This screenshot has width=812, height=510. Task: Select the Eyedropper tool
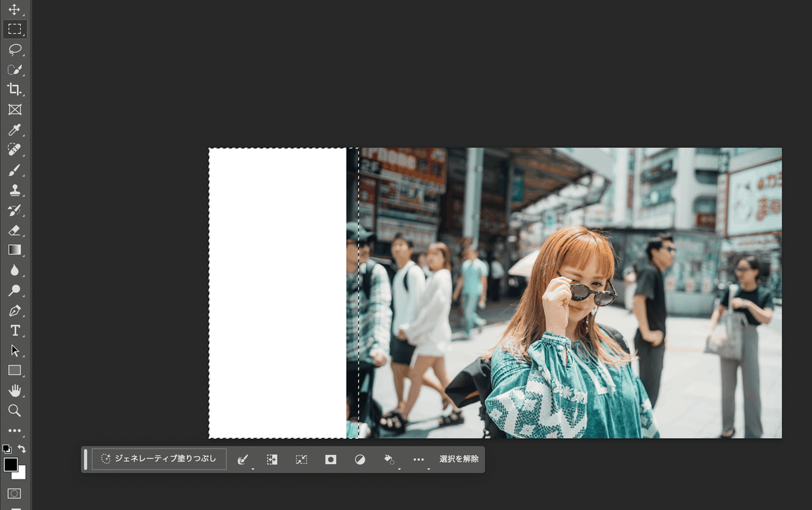pyautogui.click(x=14, y=129)
